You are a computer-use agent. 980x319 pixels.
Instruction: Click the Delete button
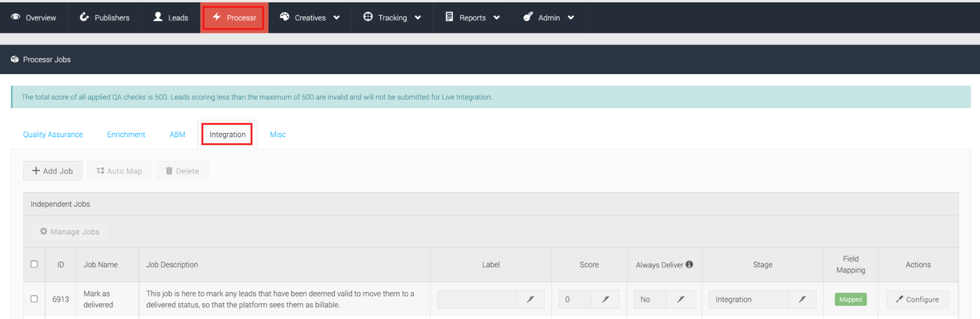(182, 171)
